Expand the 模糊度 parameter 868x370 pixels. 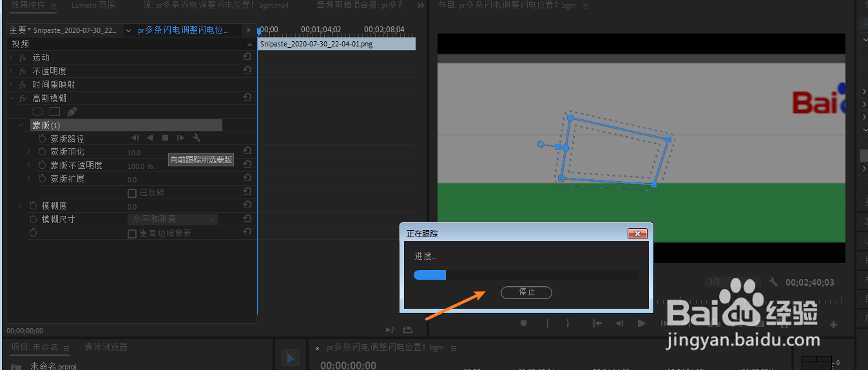[x=19, y=206]
